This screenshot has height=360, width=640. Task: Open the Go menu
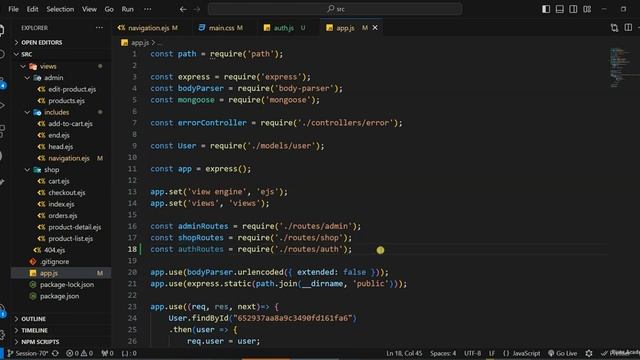[x=109, y=9]
